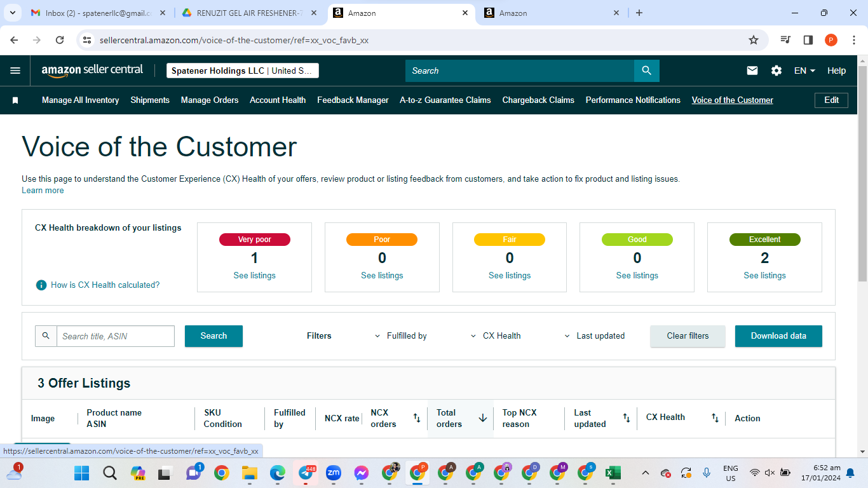This screenshot has width=868, height=488.
Task: Open Chargeback Claims
Action: coord(538,100)
